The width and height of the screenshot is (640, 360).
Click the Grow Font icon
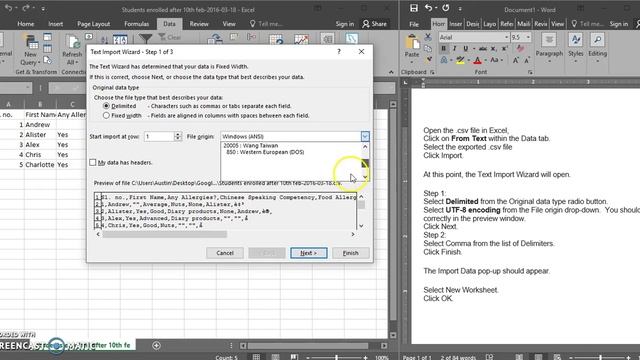[516, 60]
